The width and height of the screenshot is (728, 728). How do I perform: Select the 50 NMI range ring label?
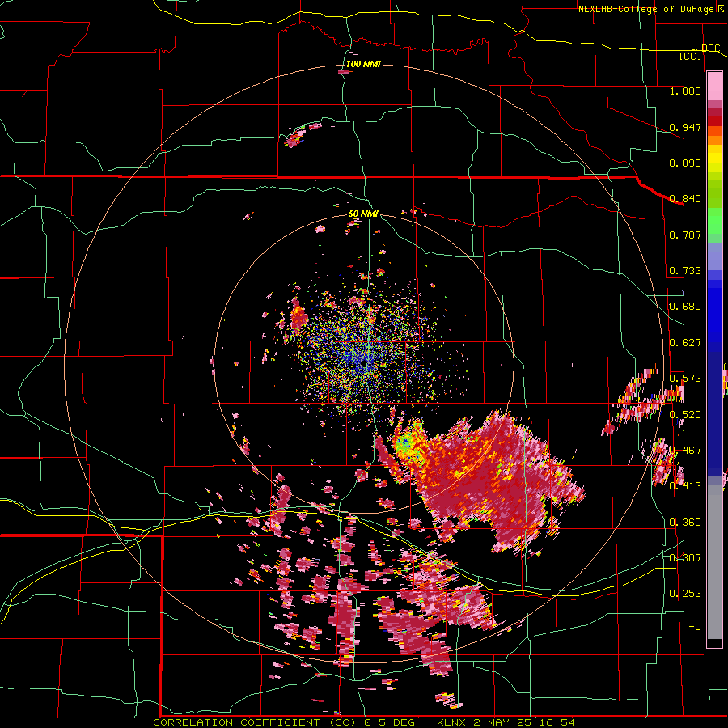tap(363, 214)
